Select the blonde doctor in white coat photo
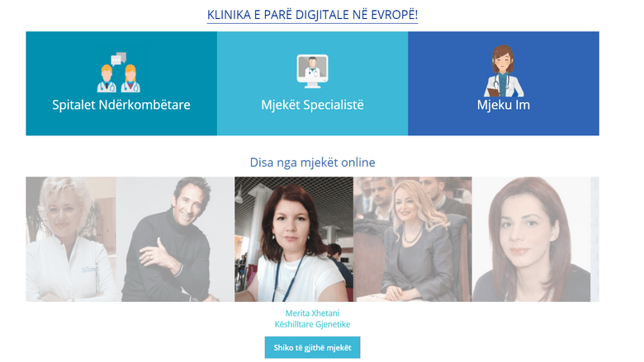The image size is (644, 362). pyautogui.click(x=71, y=239)
